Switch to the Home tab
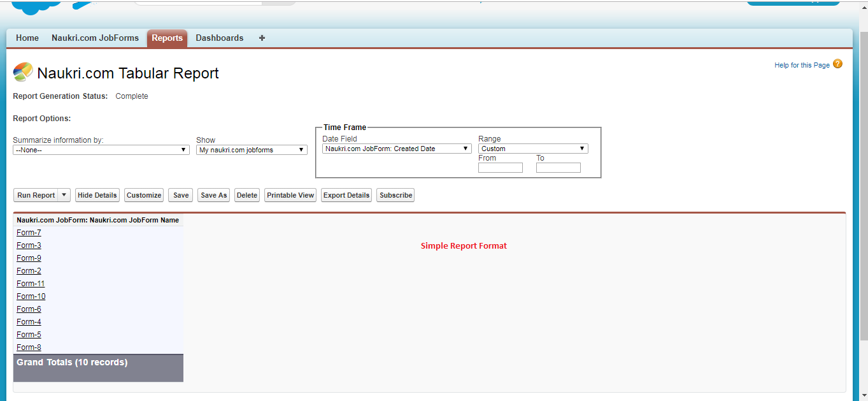The width and height of the screenshot is (868, 401). [27, 38]
